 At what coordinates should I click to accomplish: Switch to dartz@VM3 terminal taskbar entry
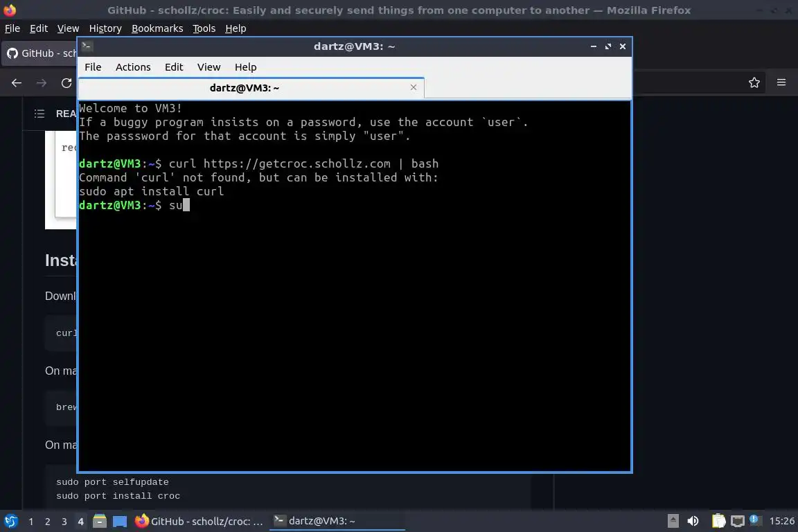[x=337, y=522]
